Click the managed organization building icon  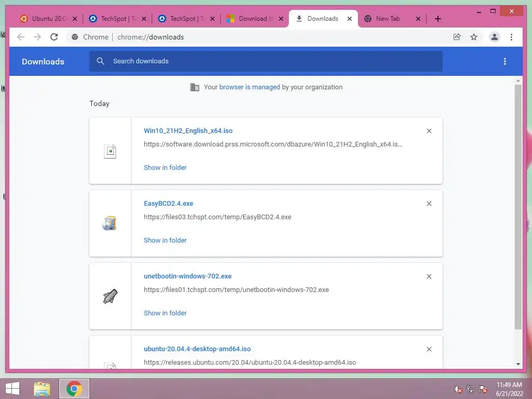tap(195, 87)
